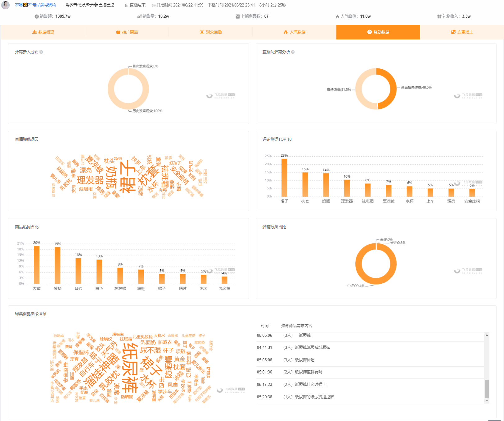Image resolution: width=504 pixels, height=421 pixels.
Task: Click the 裙子 23% bar in 评论热词TOP 10
Action: (284, 178)
